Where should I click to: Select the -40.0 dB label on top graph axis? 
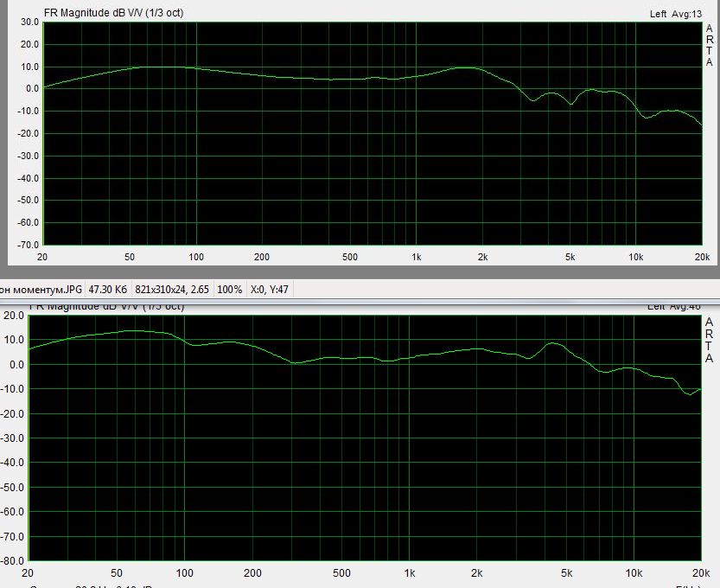[28, 178]
